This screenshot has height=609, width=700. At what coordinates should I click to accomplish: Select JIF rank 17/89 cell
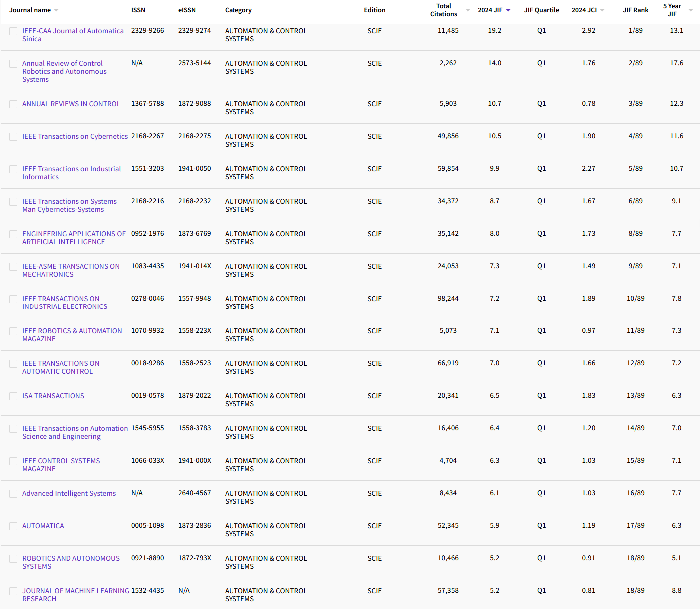pyautogui.click(x=636, y=525)
